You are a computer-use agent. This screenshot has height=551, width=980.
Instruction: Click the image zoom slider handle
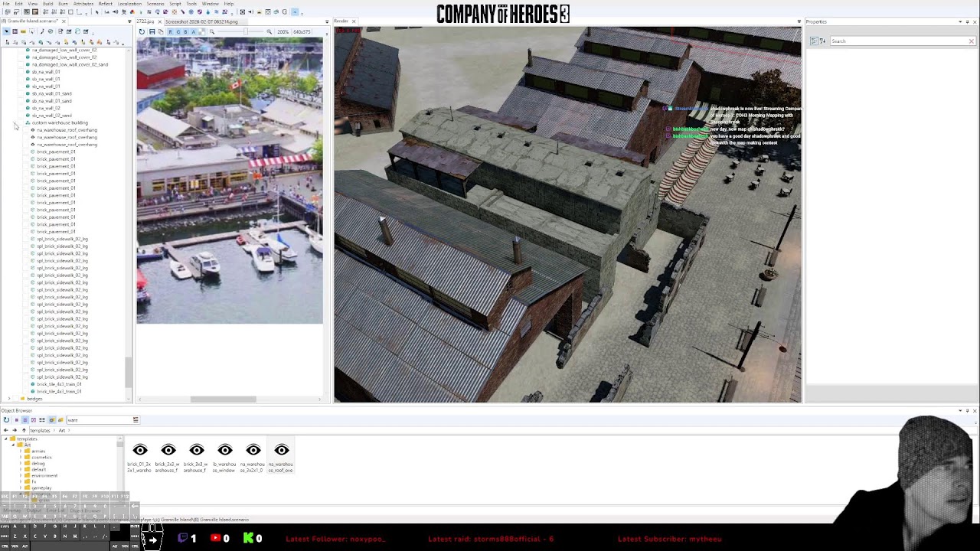coord(246,31)
